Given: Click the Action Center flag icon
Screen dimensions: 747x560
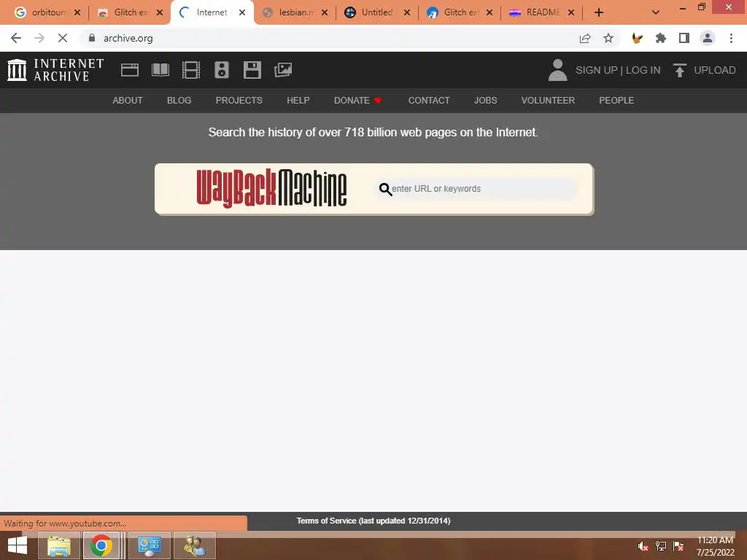Looking at the screenshot, I should point(678,546).
